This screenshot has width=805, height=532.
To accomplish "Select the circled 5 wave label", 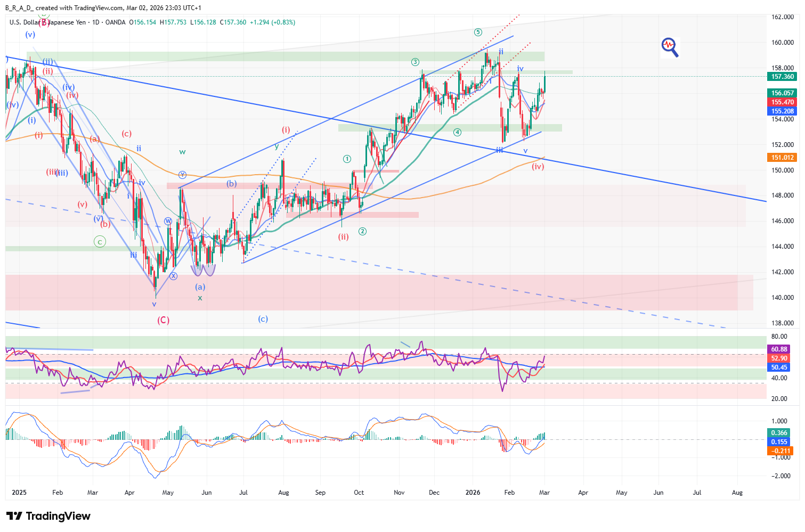I will tap(478, 32).
